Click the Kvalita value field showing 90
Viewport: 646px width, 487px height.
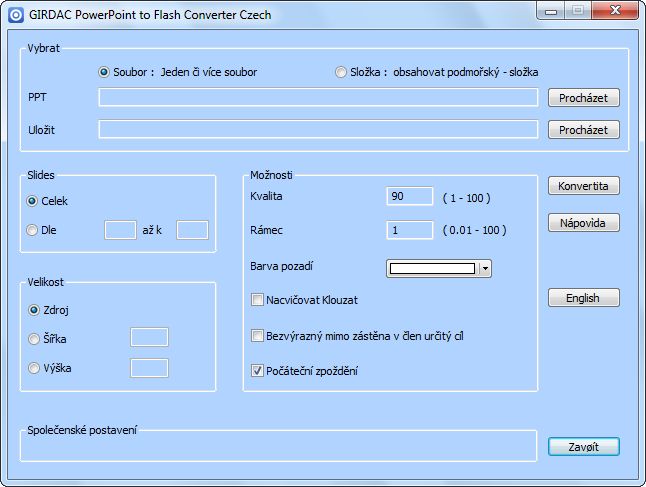(410, 196)
